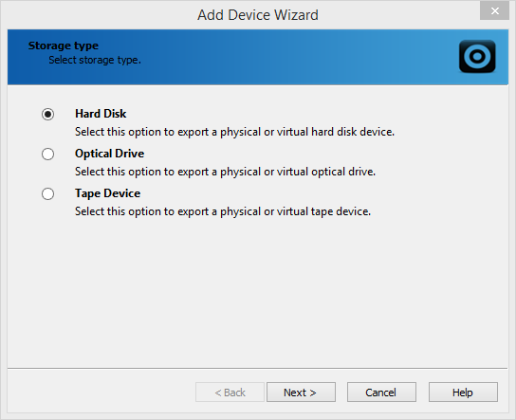
Task: Click the bold Tape Device label
Action: click(107, 193)
